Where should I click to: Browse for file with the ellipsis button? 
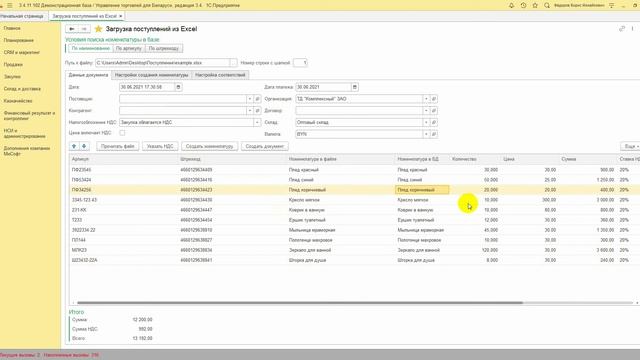click(233, 63)
